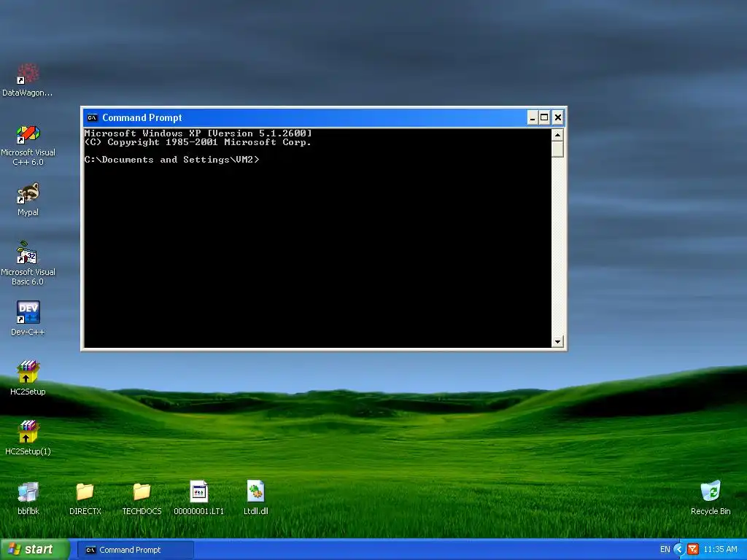Open the EN language indicator

click(x=665, y=550)
